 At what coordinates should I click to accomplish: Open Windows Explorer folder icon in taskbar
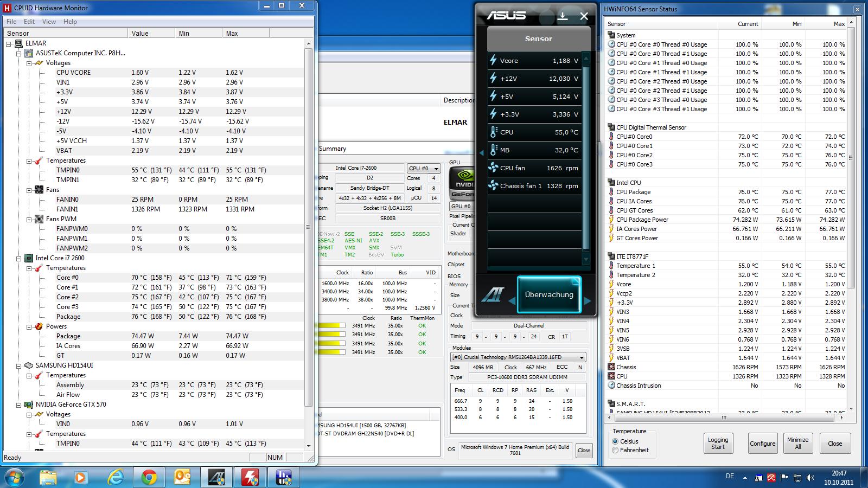tap(48, 477)
